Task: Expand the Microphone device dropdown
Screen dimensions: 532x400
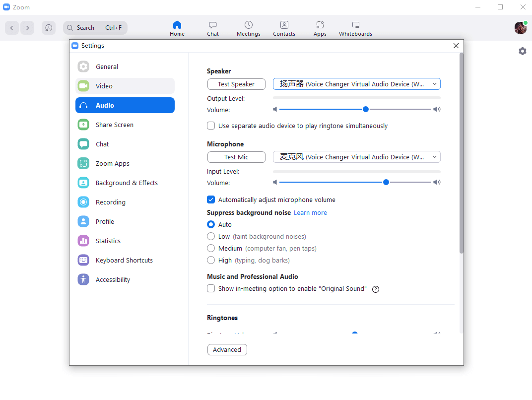Action: coord(356,157)
